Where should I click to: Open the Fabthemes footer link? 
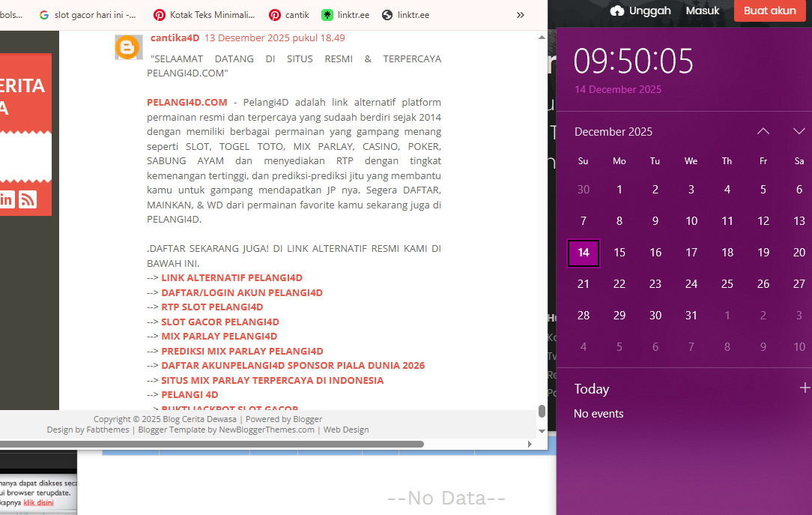[x=108, y=430]
